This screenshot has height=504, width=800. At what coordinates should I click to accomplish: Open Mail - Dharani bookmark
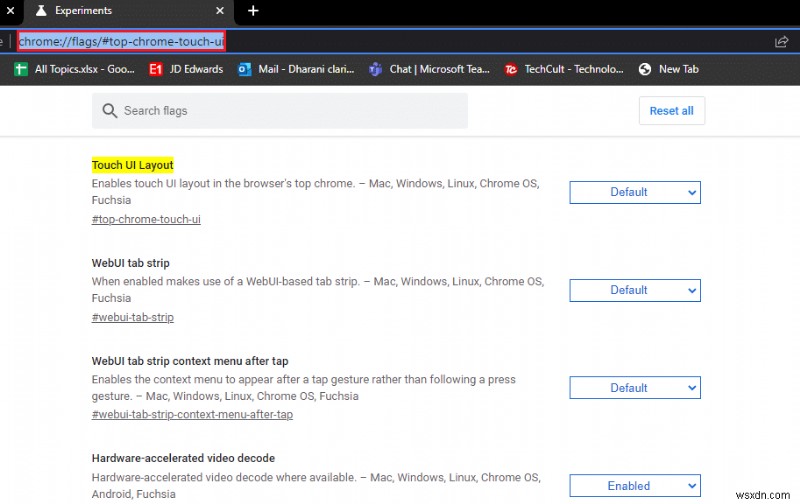tap(296, 69)
